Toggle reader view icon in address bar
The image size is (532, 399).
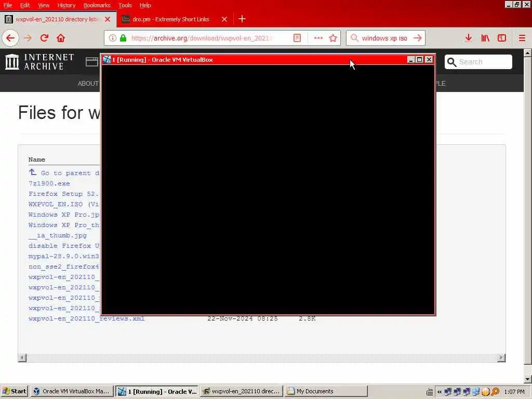tap(297, 38)
